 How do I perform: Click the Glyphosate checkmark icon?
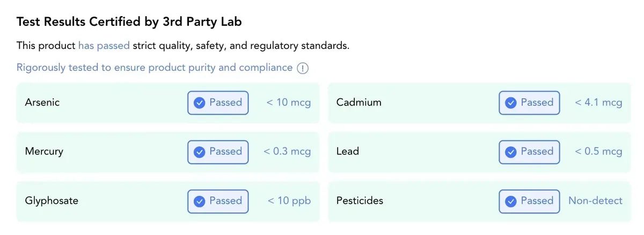(x=200, y=201)
